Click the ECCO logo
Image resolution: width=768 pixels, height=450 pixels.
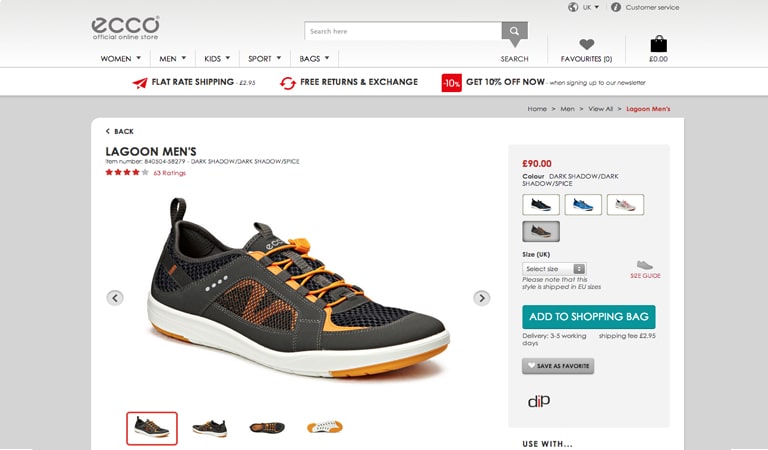[125, 28]
